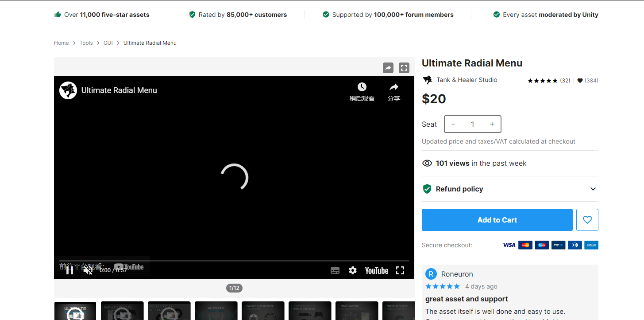Image resolution: width=644 pixels, height=320 pixels.
Task: Click the YouTube share arrow inside video
Action: click(394, 87)
